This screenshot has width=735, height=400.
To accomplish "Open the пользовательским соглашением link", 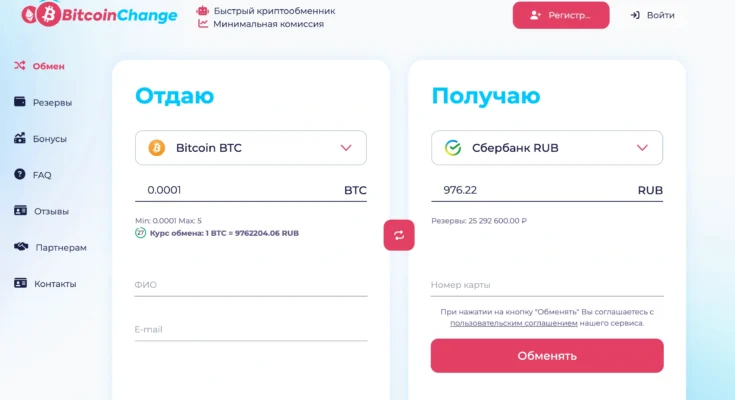I will [x=514, y=323].
